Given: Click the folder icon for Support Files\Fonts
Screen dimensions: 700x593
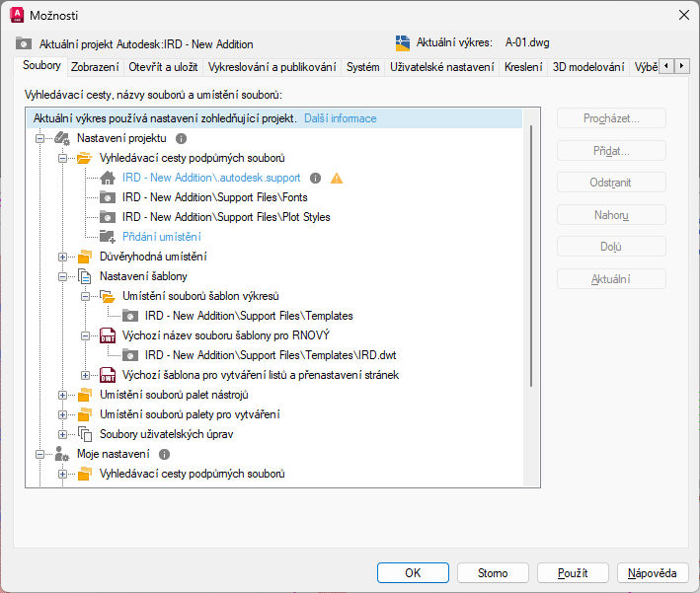Looking at the screenshot, I should (108, 197).
